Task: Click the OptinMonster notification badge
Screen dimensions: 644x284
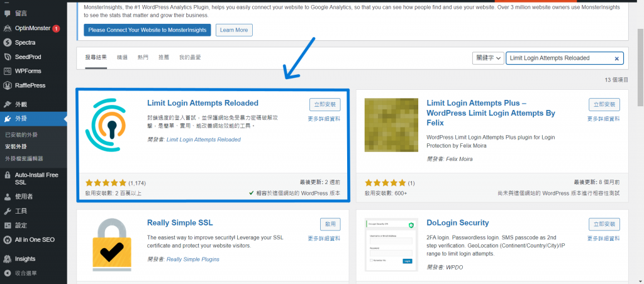Action: tap(56, 28)
